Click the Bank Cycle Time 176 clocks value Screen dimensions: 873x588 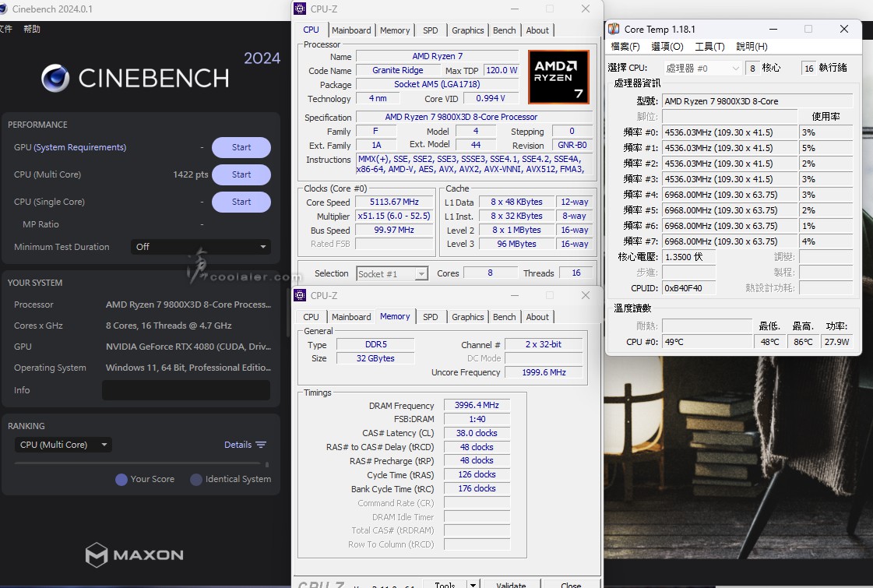pyautogui.click(x=477, y=488)
